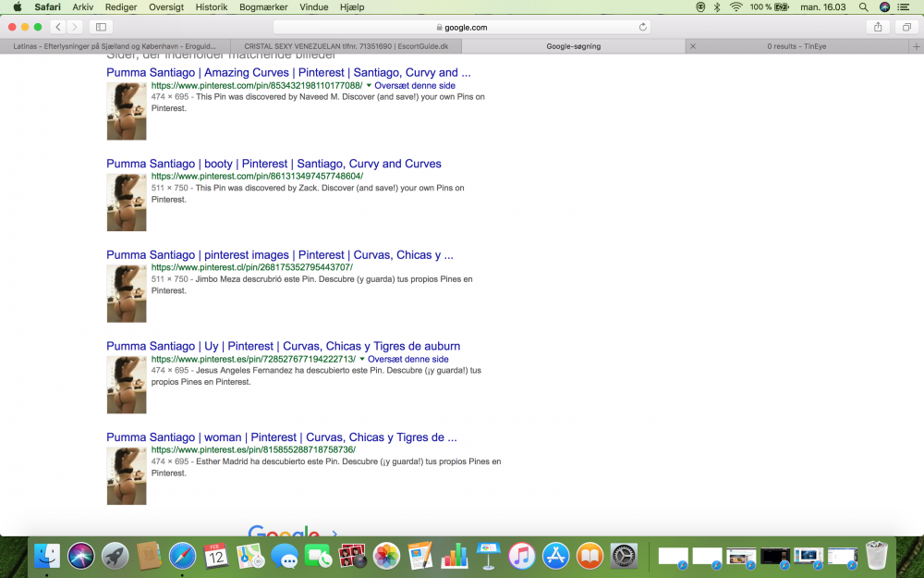Launch FaceTime from the Dock

(319, 556)
